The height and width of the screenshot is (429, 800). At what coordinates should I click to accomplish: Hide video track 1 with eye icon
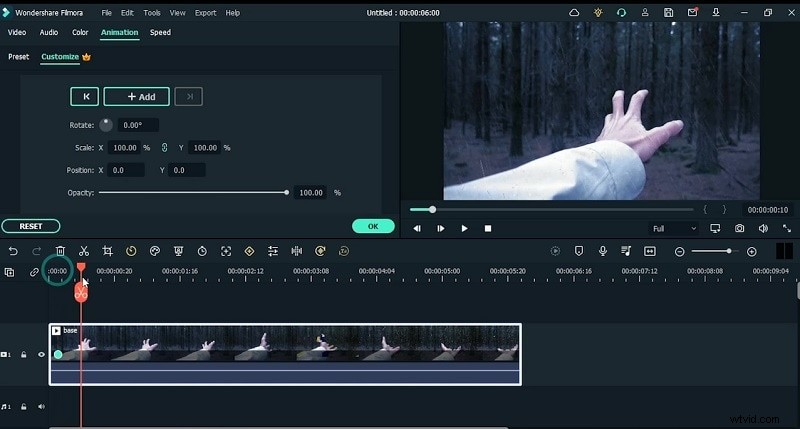(x=41, y=354)
